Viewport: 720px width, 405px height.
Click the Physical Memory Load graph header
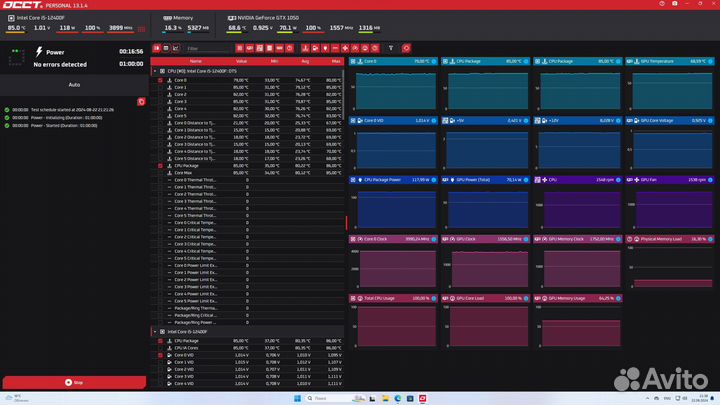click(669, 239)
